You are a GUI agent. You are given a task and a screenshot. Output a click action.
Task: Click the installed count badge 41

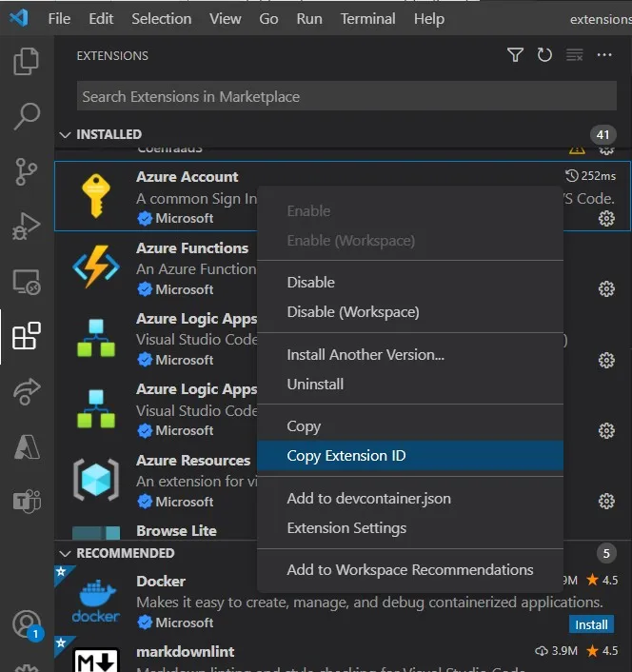pos(602,135)
